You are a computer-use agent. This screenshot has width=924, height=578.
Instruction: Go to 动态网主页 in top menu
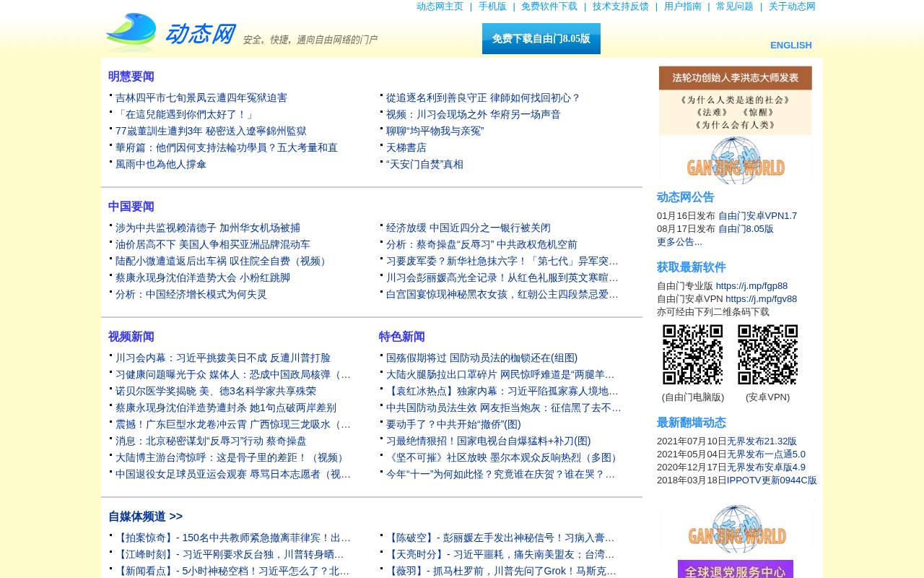coord(440,7)
